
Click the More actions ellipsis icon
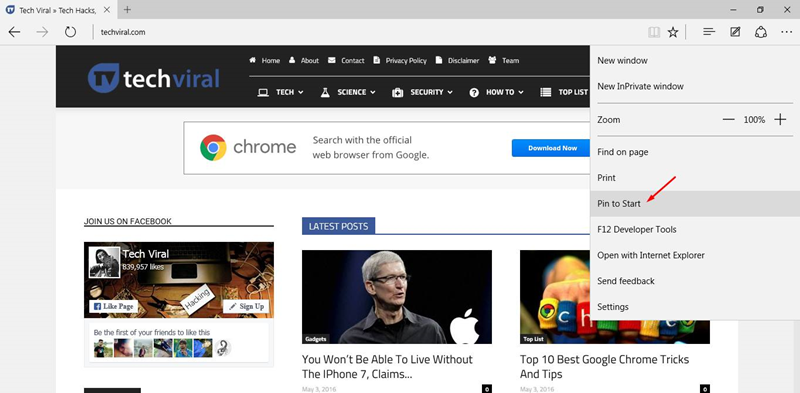tap(786, 32)
